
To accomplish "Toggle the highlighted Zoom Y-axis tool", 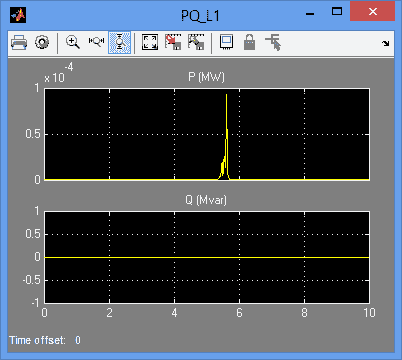I will tap(119, 43).
